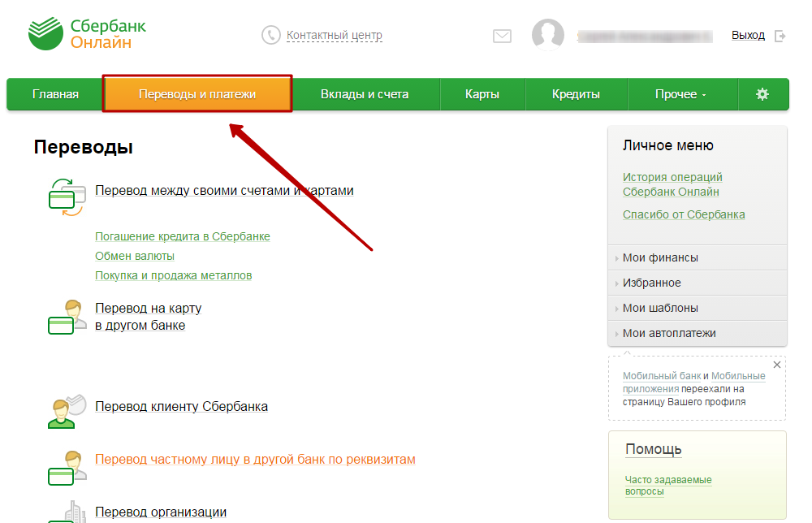This screenshot has height=523, width=812.
Task: Select the Переводы и платежи tab
Action: point(197,93)
